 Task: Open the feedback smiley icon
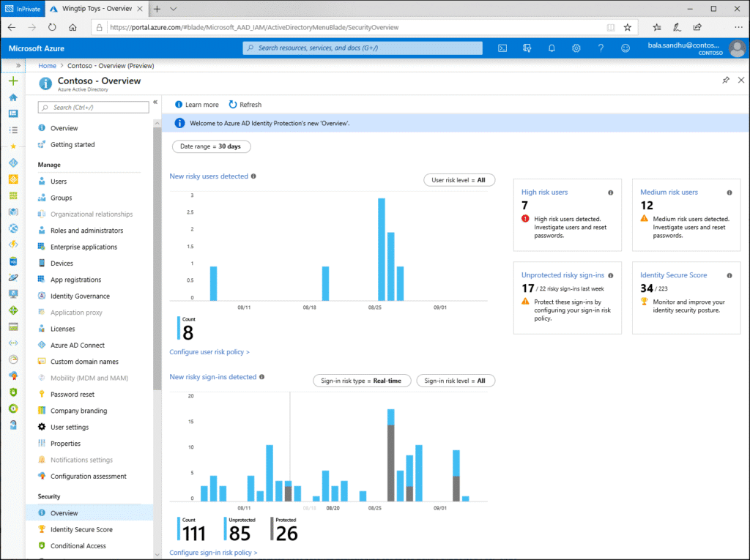pyautogui.click(x=625, y=48)
